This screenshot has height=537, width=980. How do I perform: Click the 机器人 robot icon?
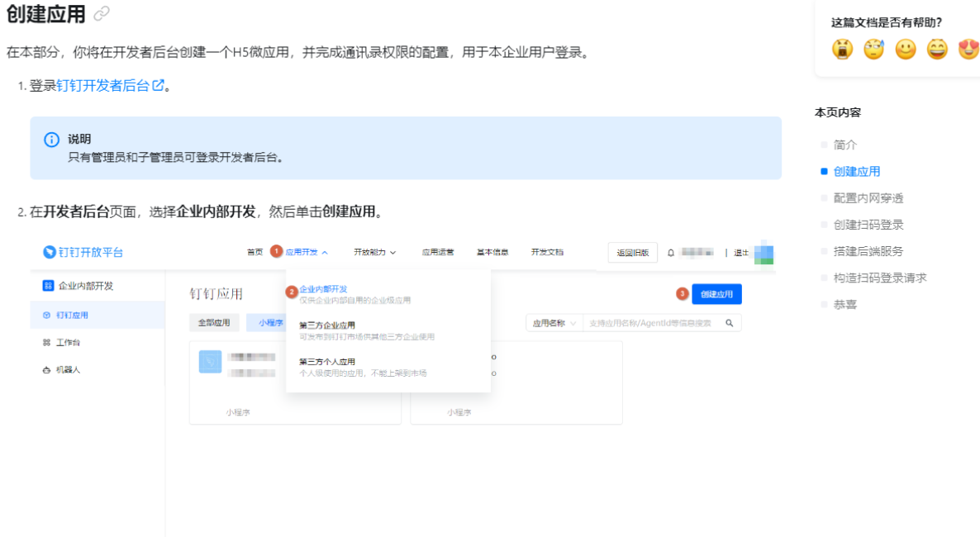(x=46, y=369)
